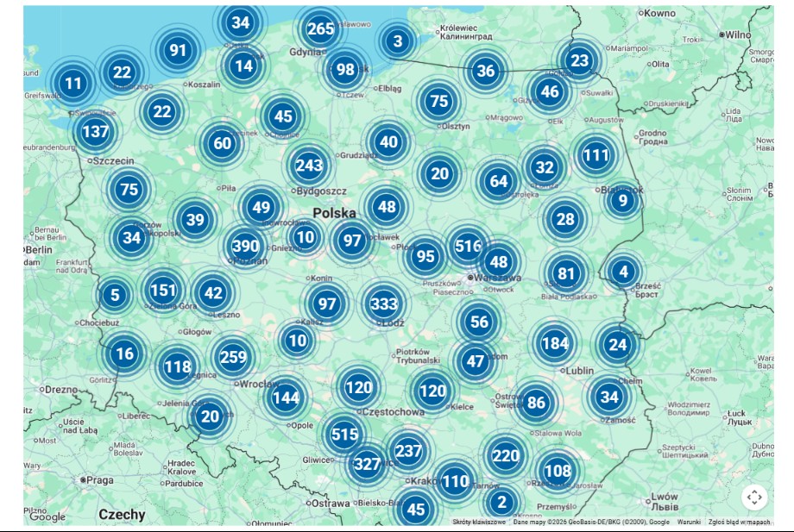Click cluster marker 110 near Kraków
Viewport: 794px width, 532px height.
click(x=455, y=481)
